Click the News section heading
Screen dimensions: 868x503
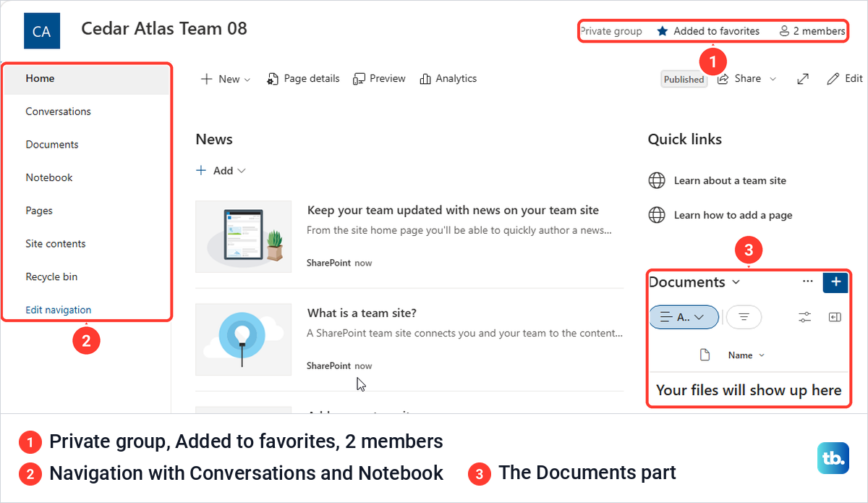coord(214,140)
